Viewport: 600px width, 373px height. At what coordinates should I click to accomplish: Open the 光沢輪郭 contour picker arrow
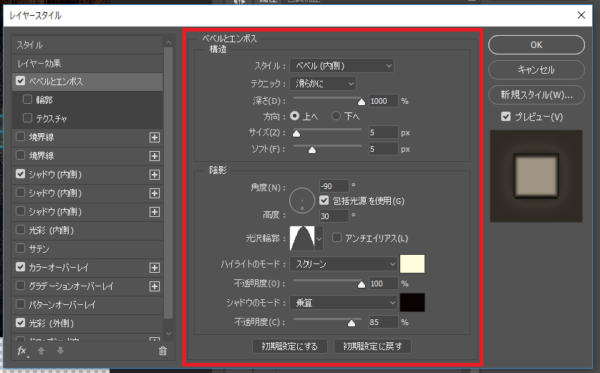(x=319, y=239)
